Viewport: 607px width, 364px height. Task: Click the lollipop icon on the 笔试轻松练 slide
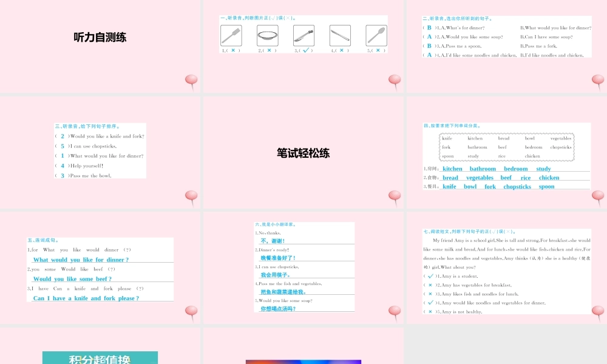point(395,197)
